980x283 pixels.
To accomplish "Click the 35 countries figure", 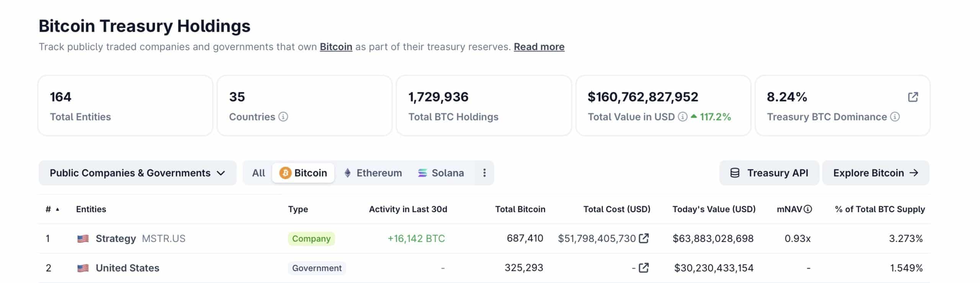I will (237, 97).
